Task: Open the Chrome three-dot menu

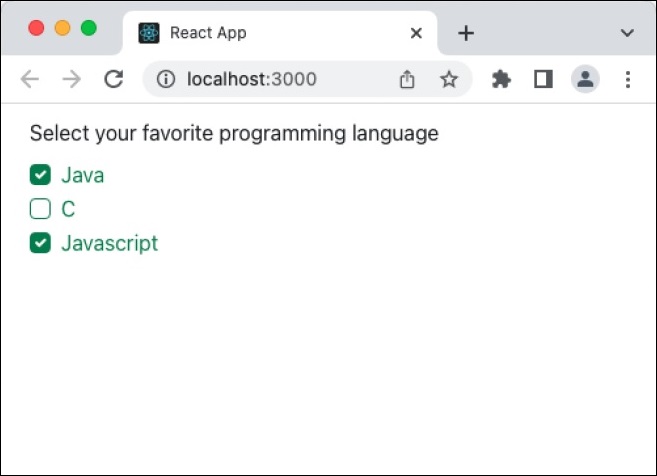Action: [628, 79]
